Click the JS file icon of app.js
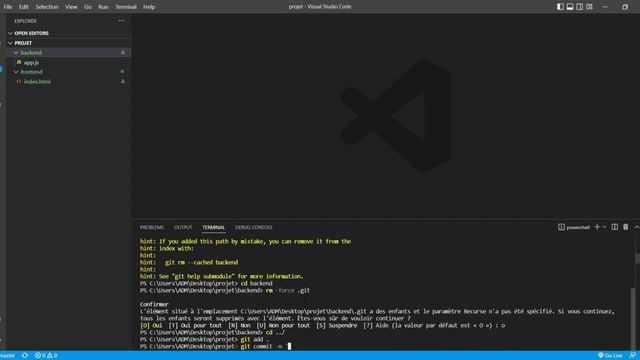The height and width of the screenshot is (360, 640). click(x=19, y=62)
